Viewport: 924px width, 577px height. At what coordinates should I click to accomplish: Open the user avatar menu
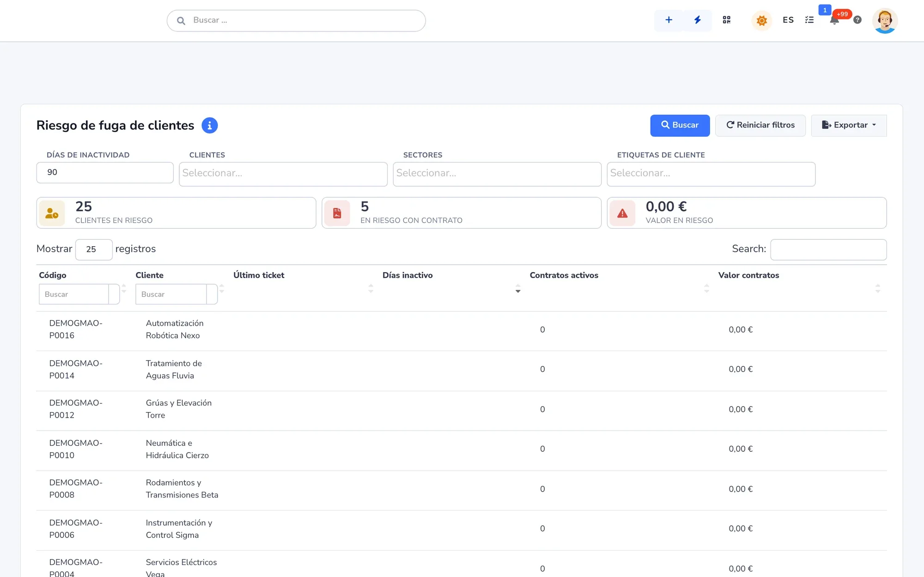coord(885,21)
